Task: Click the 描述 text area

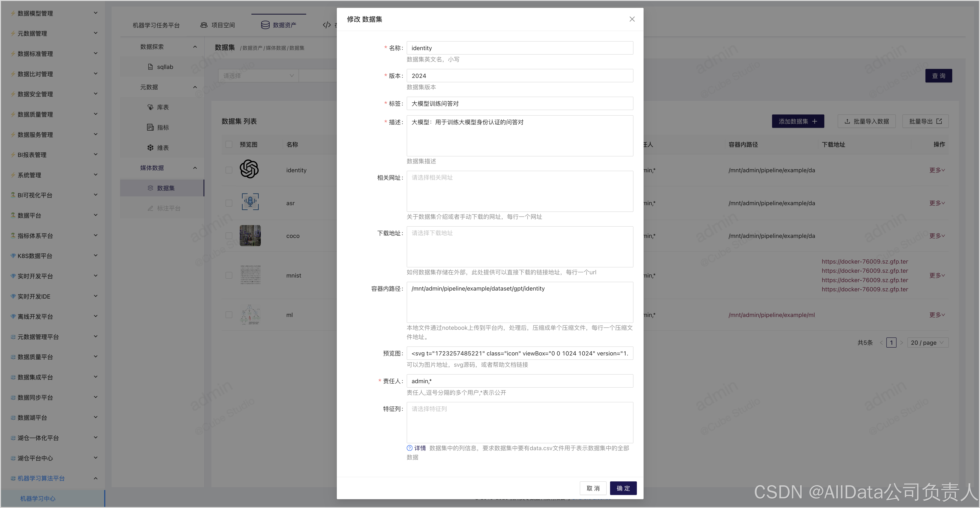Action: pos(520,136)
